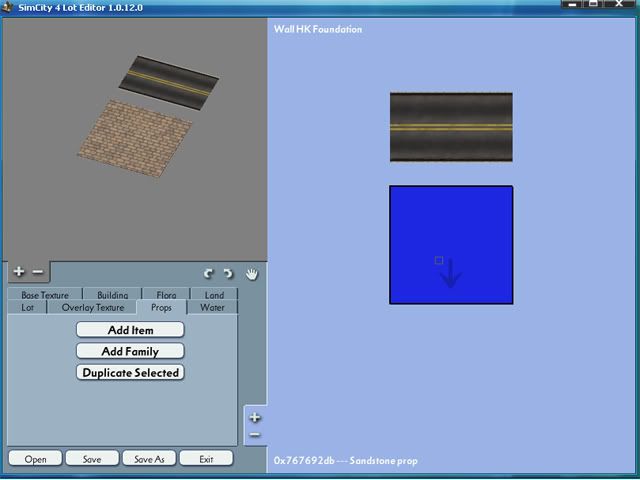Select the blue lot tile in layout view

(451, 245)
